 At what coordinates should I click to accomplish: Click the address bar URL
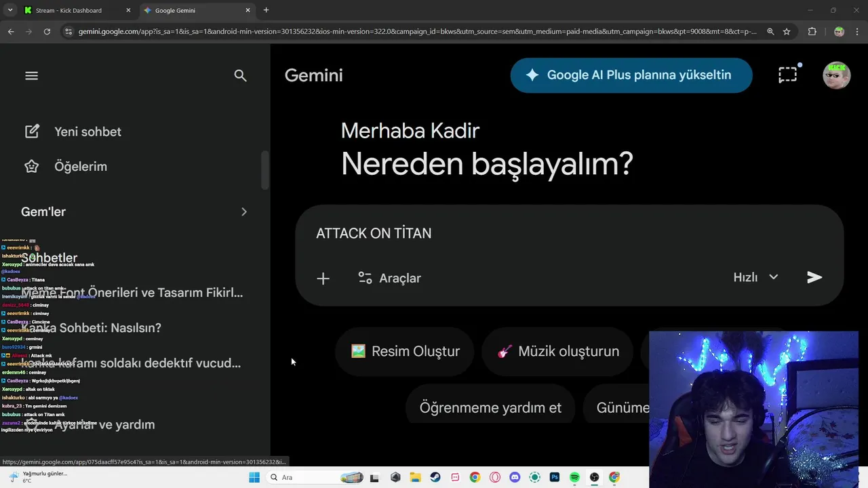pyautogui.click(x=417, y=31)
